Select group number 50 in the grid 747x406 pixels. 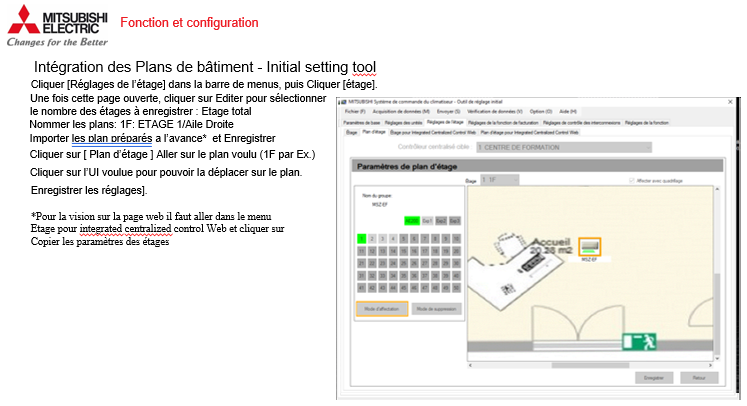click(456, 288)
